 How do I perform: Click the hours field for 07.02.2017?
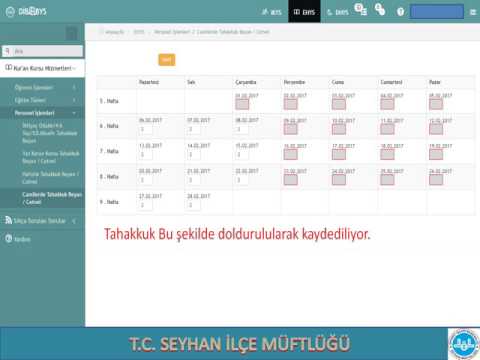[194, 129]
